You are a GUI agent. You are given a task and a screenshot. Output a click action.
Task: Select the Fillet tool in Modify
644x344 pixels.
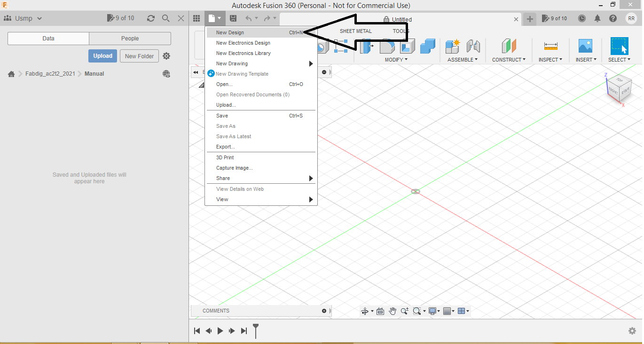click(x=387, y=46)
